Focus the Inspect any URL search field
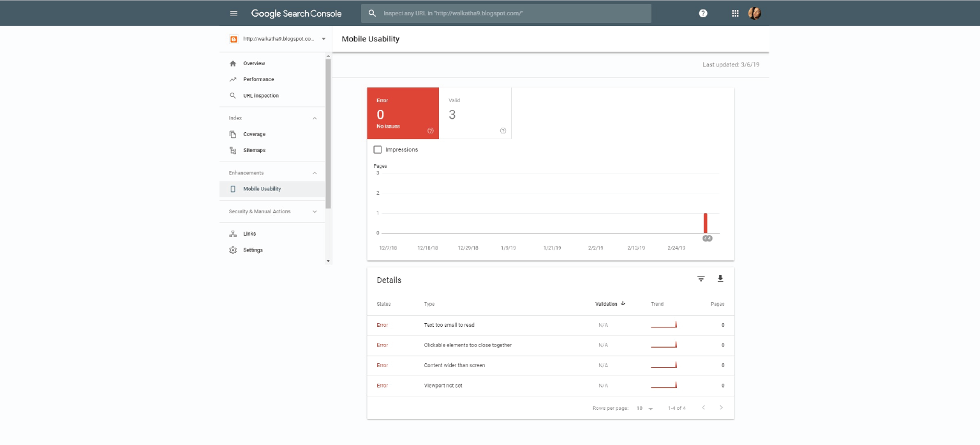Image resolution: width=980 pixels, height=445 pixels. tap(506, 13)
